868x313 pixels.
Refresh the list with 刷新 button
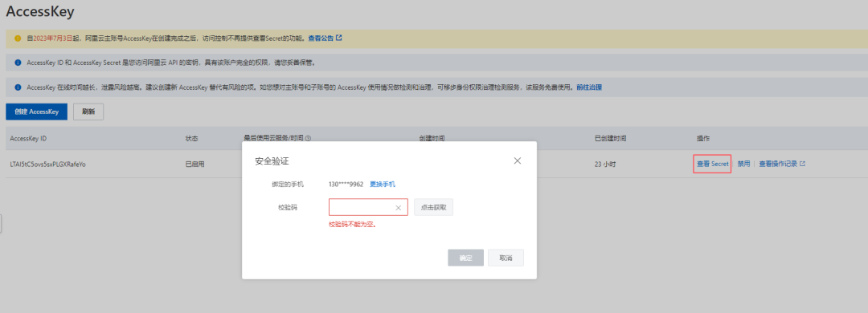tap(88, 111)
